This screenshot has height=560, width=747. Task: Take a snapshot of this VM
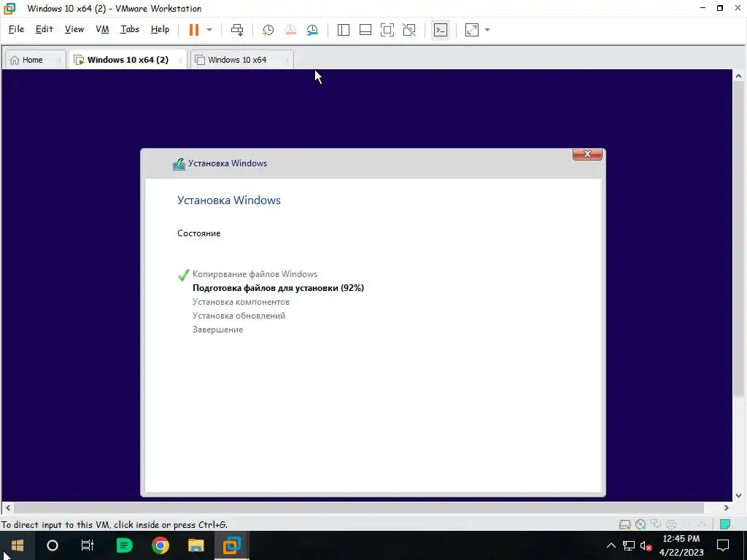coord(268,30)
